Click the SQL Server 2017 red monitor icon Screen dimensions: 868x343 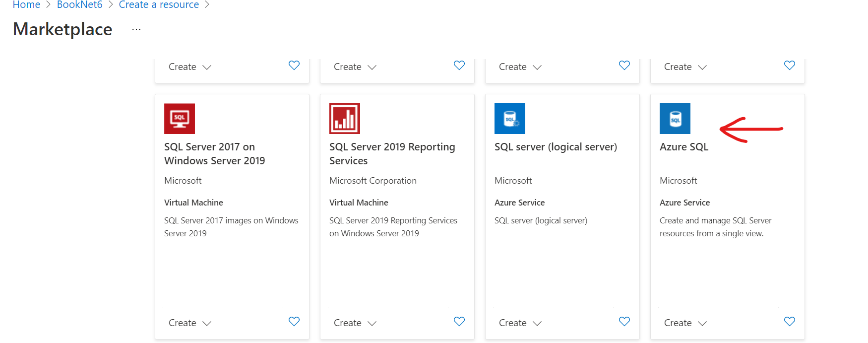pos(180,119)
